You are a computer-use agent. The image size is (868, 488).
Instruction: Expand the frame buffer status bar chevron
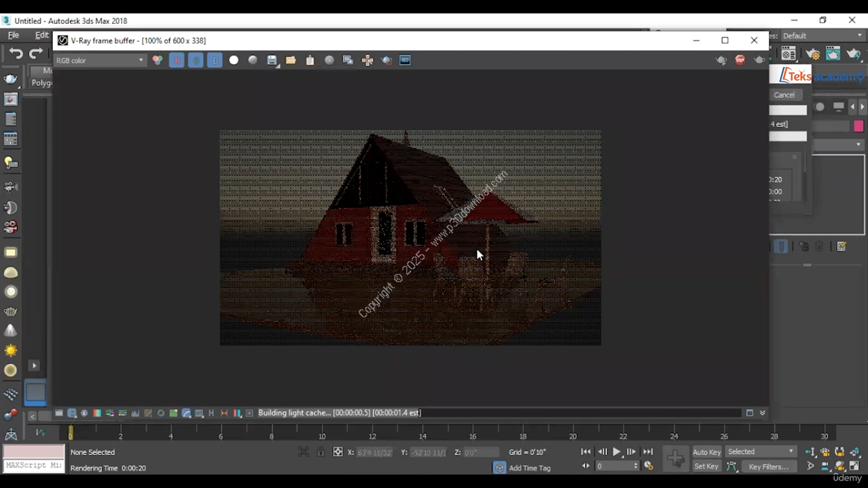coord(762,413)
